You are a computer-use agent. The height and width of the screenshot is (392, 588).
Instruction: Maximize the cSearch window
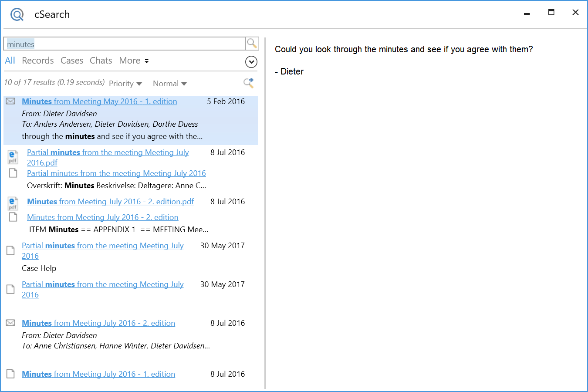[x=551, y=13]
